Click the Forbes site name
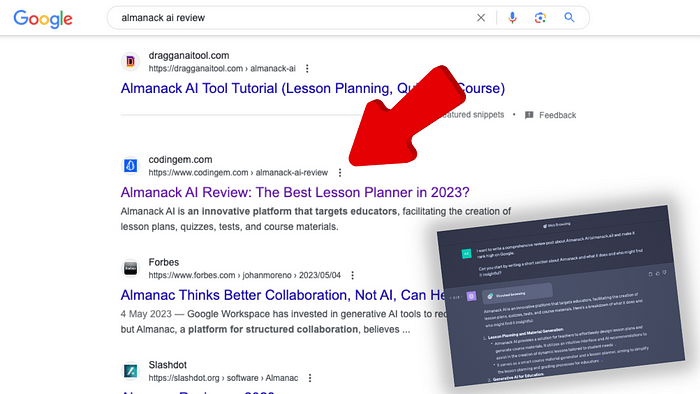Image resolution: width=700 pixels, height=394 pixels. [164, 262]
